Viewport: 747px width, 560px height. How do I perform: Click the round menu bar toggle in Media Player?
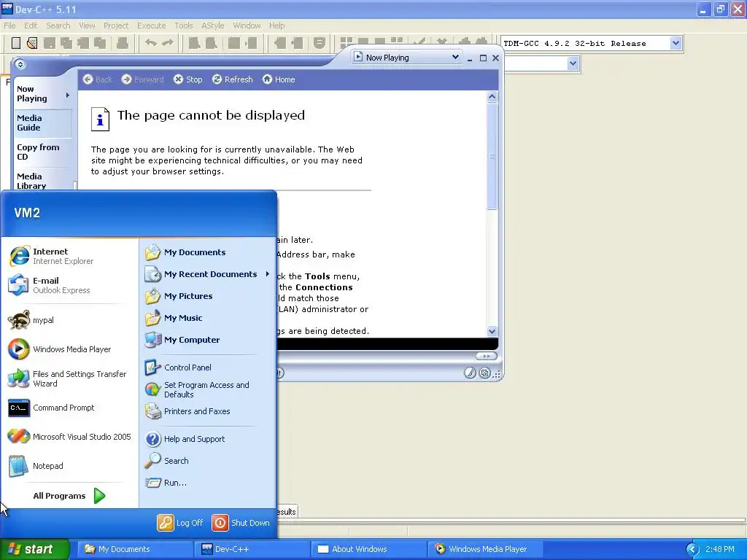point(20,64)
